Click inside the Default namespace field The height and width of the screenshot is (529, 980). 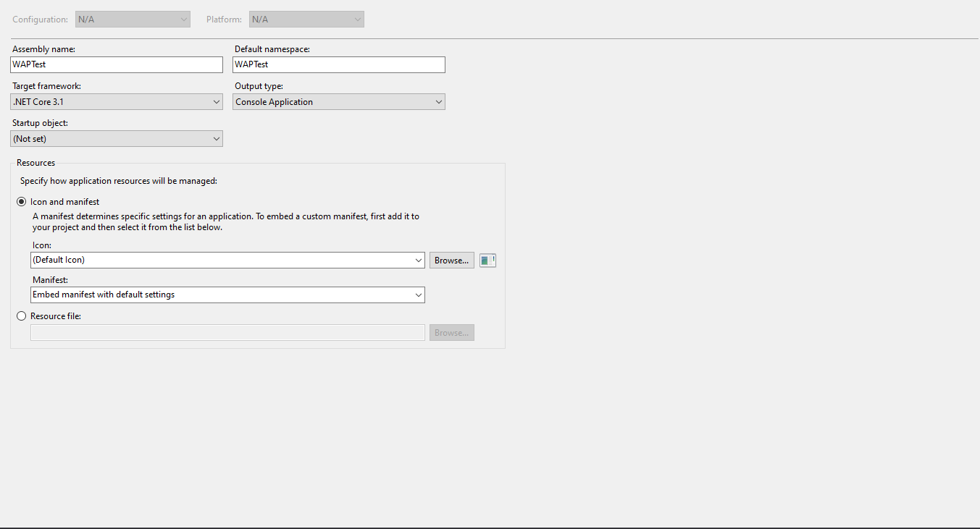click(x=338, y=64)
